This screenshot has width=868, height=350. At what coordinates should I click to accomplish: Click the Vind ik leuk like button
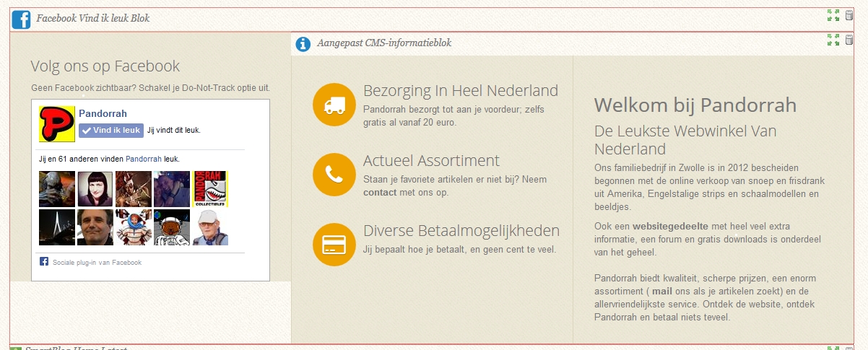pos(110,130)
